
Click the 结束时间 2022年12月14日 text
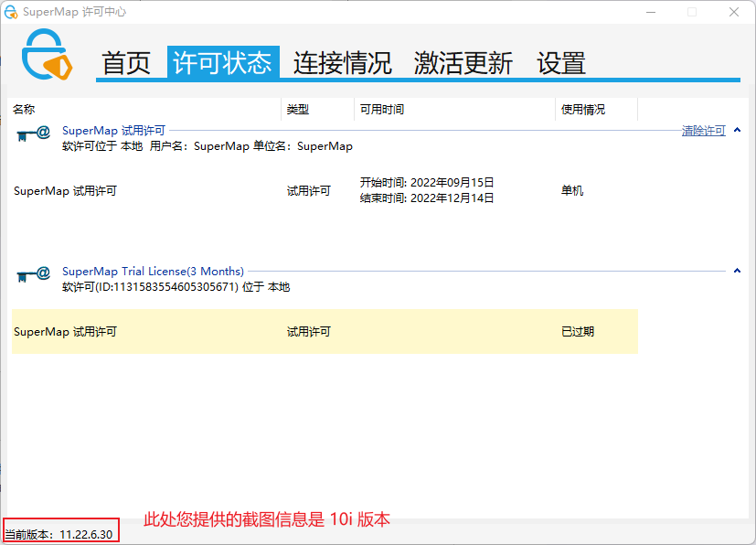[x=427, y=198]
